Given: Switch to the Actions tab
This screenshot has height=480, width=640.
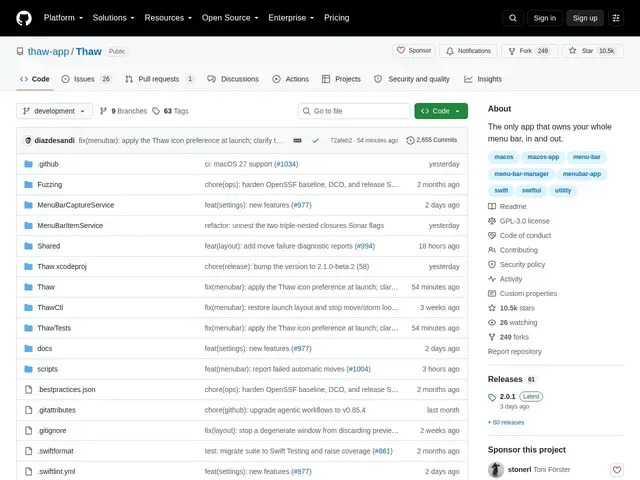Looking at the screenshot, I should 291,79.
